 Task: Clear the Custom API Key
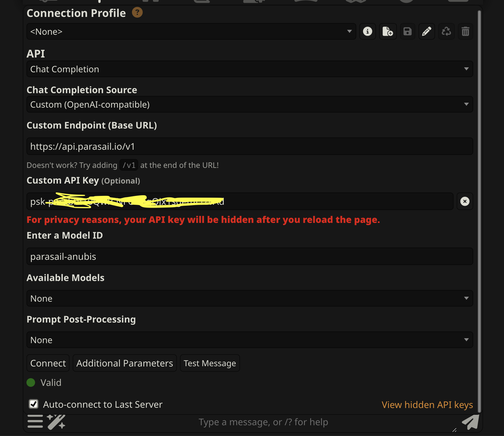[465, 201]
